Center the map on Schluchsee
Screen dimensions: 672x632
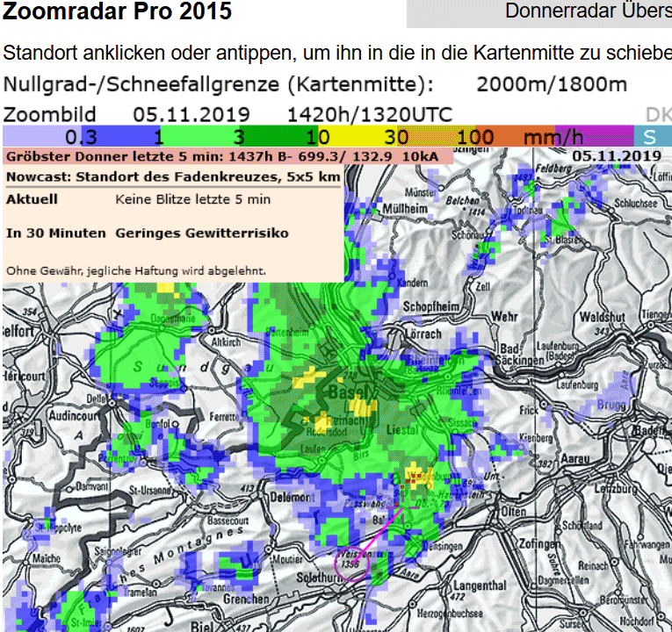click(x=636, y=204)
